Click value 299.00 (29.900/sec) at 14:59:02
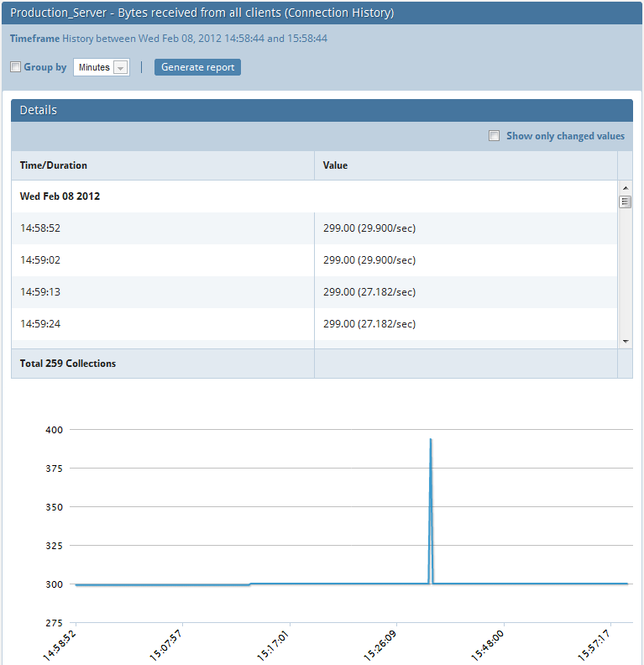Viewport: 644px width, 665px height. click(x=369, y=260)
